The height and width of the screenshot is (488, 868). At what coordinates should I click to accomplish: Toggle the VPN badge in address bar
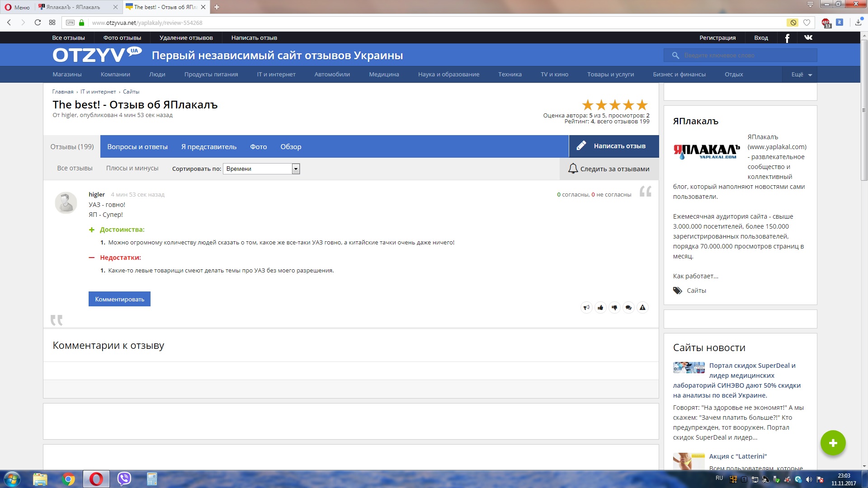(x=70, y=23)
